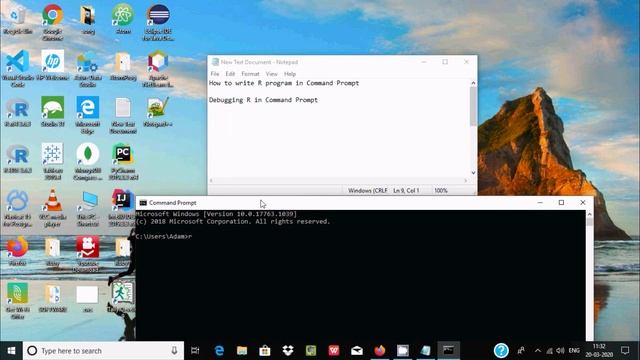The height and width of the screenshot is (360, 640).
Task: Select the HP Welcome desktop icon
Action: pyautogui.click(x=53, y=65)
